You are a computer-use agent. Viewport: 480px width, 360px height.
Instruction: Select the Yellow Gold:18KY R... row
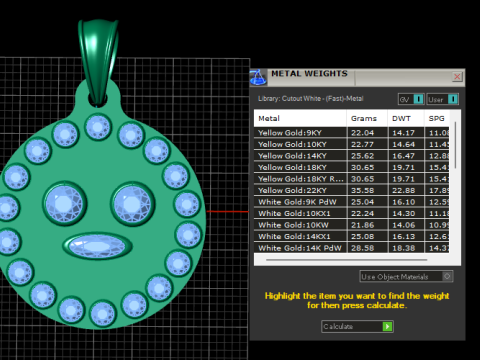(351, 179)
